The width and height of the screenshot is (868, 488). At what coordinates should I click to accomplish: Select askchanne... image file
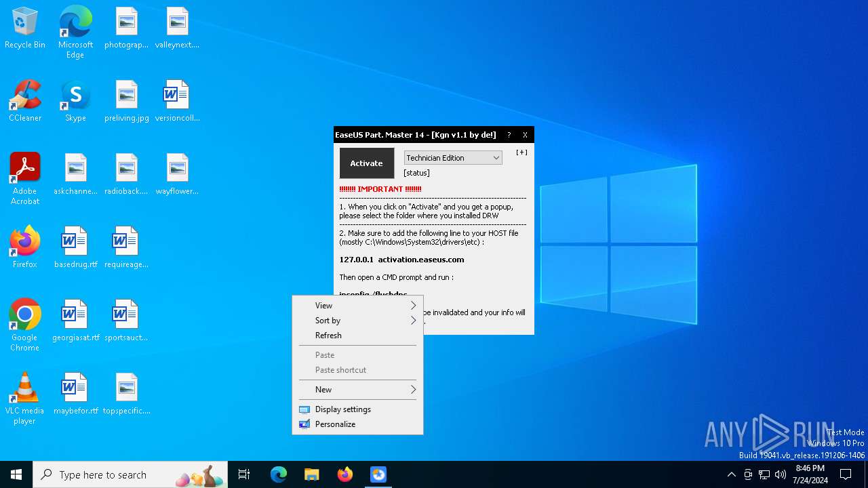[75, 175]
